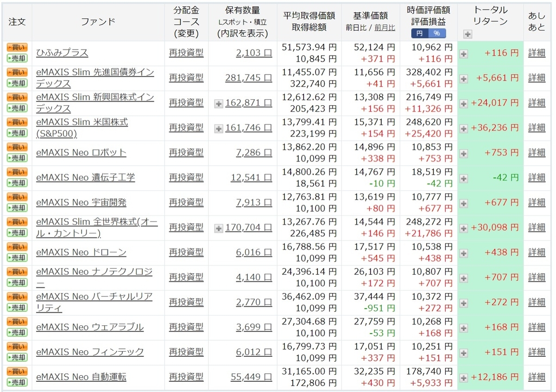Expand total return +12,186円 row
556x392 pixels.
[x=464, y=378]
